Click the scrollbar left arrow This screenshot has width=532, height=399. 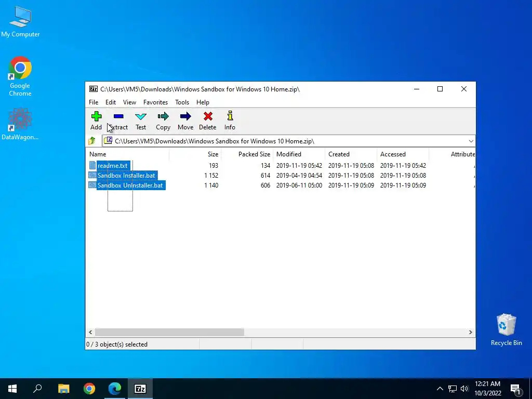point(90,332)
